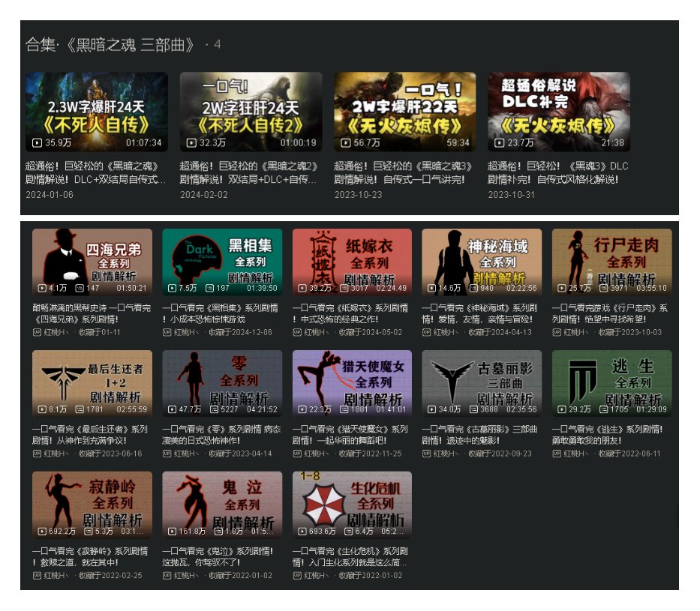Open the 古墓丽影 三部曲 thumbnail
This screenshot has width=700, height=611.
(482, 384)
